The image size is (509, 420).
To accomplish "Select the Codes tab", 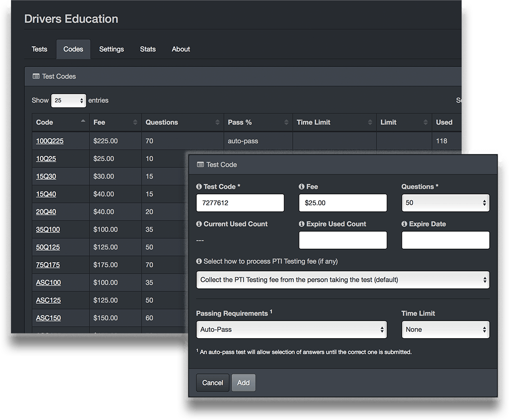I will (73, 49).
